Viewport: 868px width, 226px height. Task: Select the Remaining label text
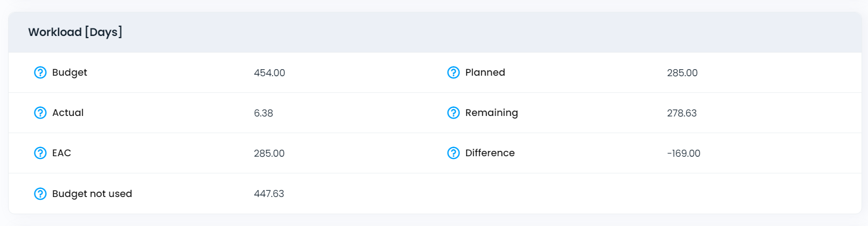click(492, 113)
